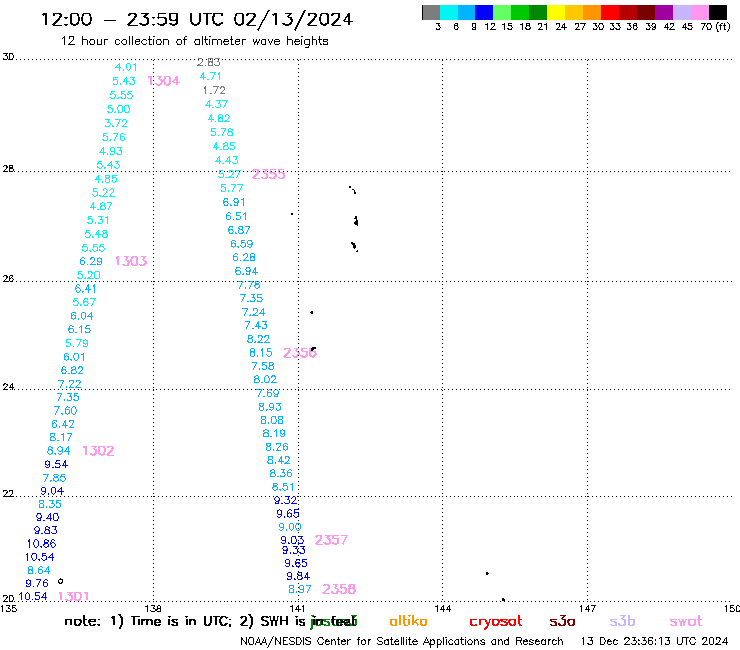Select the 's3b' satellite legend label
The height and width of the screenshot is (650, 740).
click(x=622, y=621)
